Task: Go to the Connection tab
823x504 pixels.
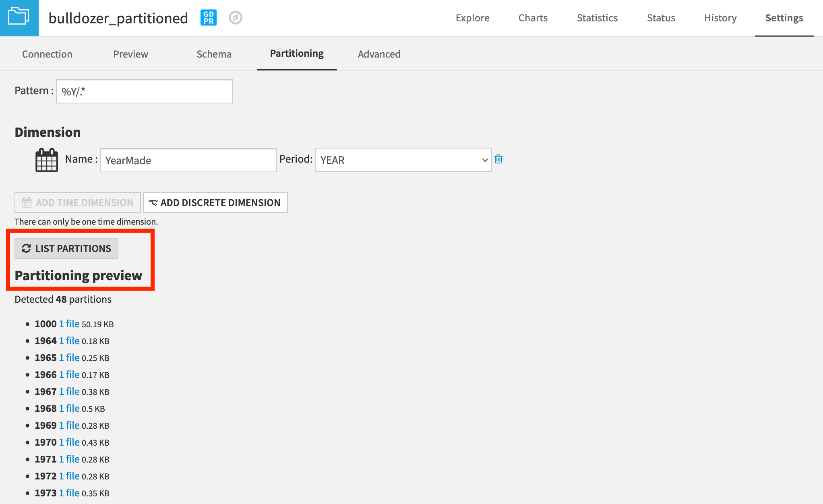Action: point(47,54)
